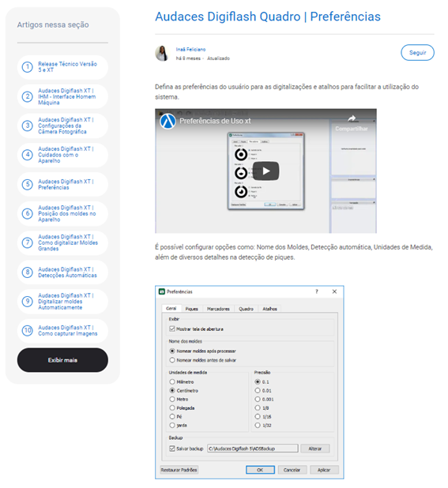Click the help question mark in Preferências dialog

(x=317, y=291)
